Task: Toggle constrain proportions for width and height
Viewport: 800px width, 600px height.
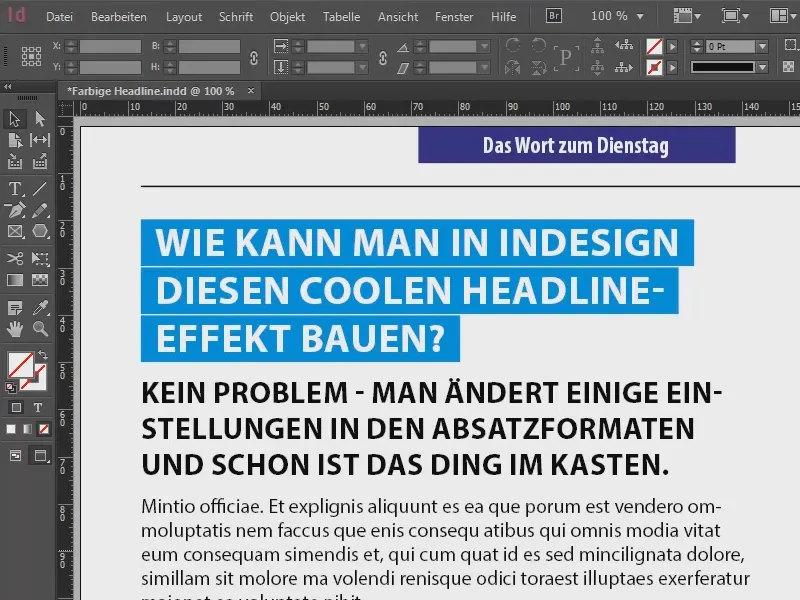Action: tap(254, 58)
